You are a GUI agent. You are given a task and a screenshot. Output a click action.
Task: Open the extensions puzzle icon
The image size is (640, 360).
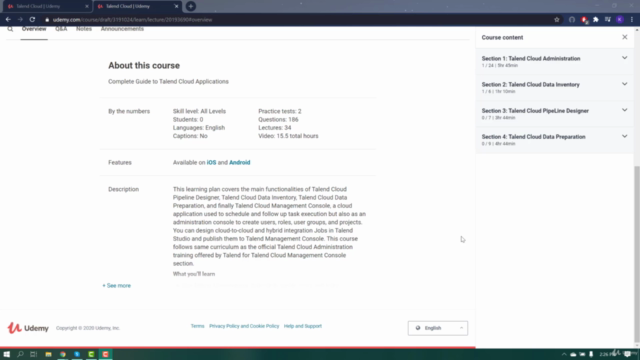coord(596,20)
